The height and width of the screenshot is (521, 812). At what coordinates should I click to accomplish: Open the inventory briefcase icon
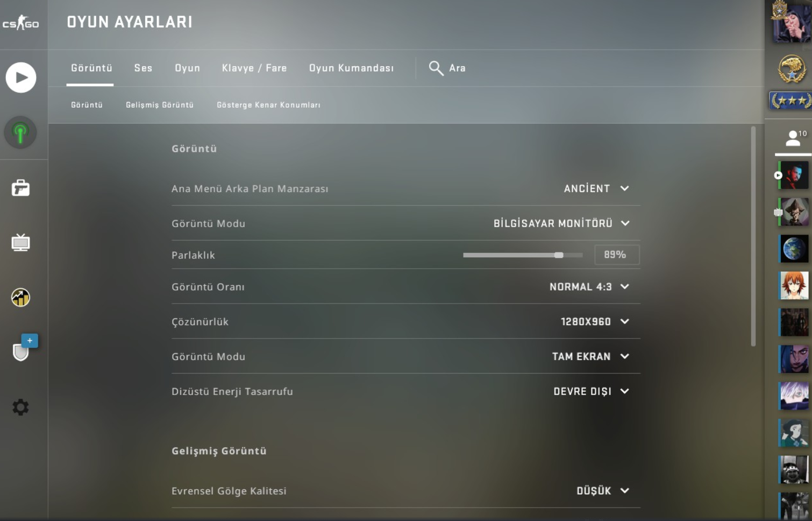[20, 188]
